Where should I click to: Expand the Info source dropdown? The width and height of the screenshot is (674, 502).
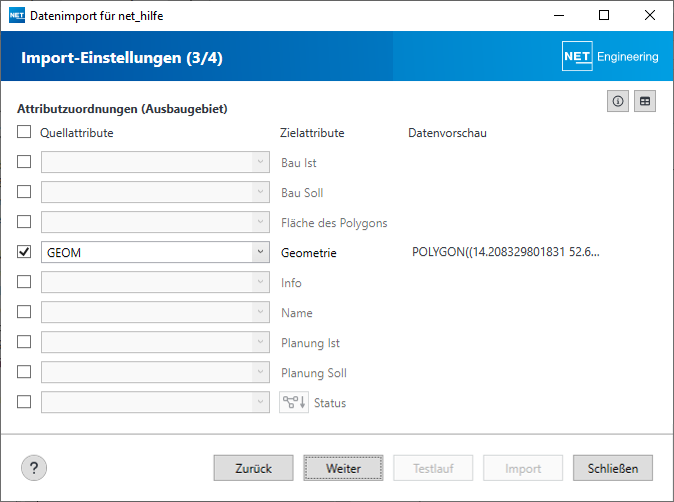point(156,282)
